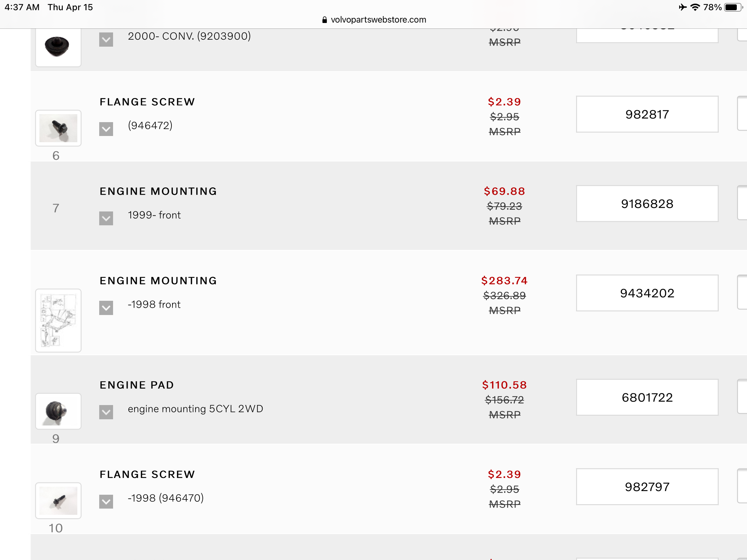Click part number 982817 button
The height and width of the screenshot is (560, 747).
click(647, 114)
